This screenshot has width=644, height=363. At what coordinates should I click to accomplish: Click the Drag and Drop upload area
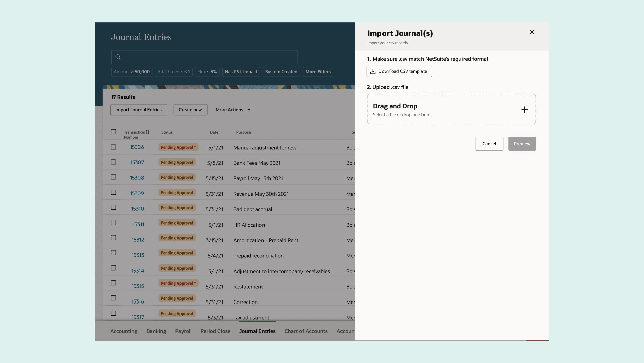[x=451, y=109]
